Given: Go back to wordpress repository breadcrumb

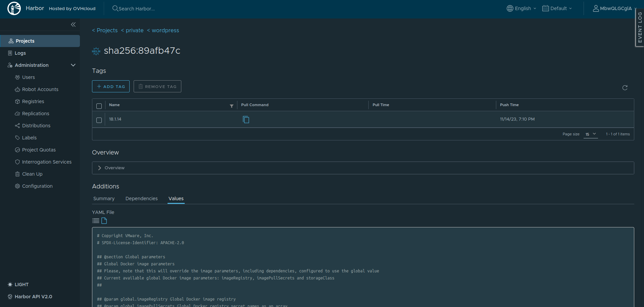Looking at the screenshot, I should pos(165,30).
